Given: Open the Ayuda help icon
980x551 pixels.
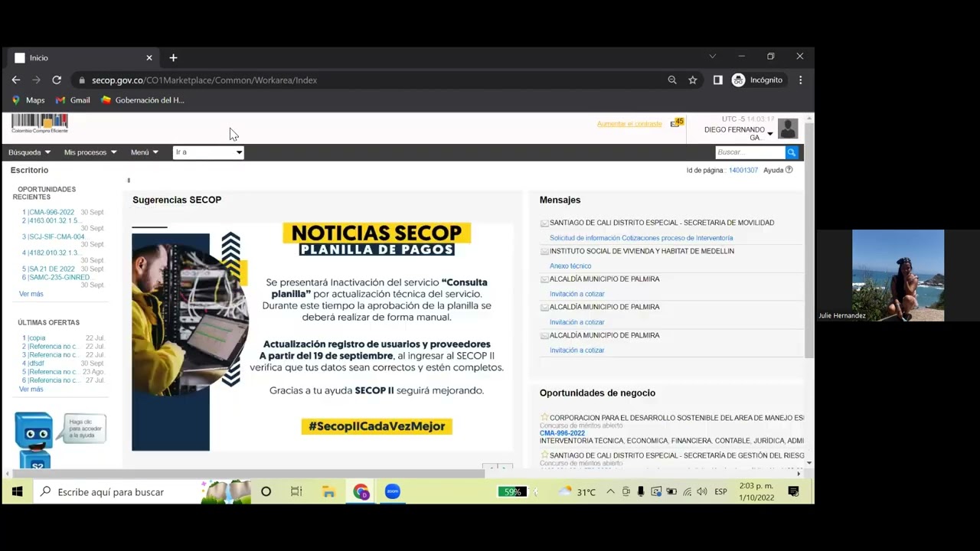Looking at the screenshot, I should [789, 170].
